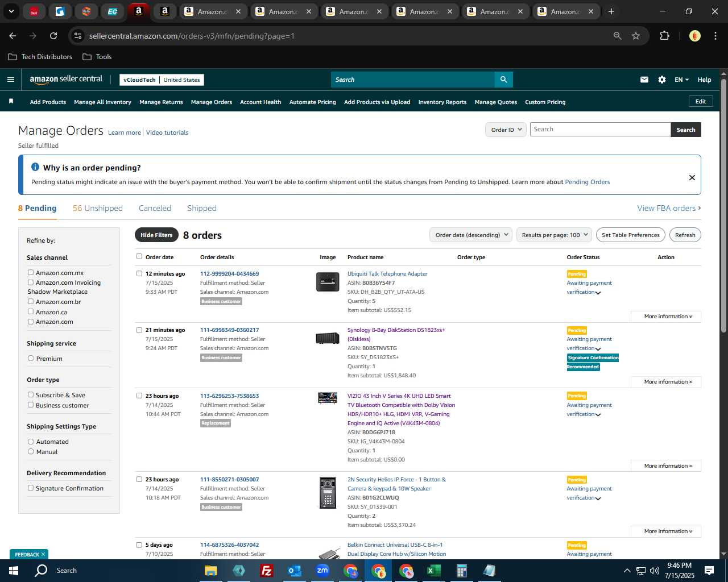Switch to the Canceled tab

point(155,208)
